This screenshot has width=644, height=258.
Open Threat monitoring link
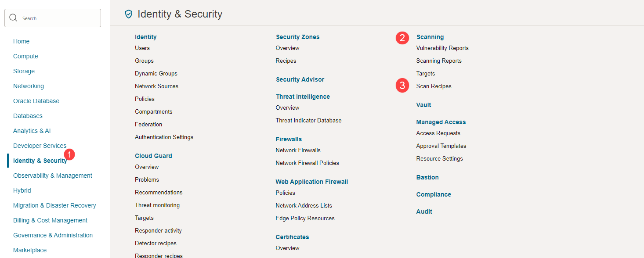pos(157,205)
